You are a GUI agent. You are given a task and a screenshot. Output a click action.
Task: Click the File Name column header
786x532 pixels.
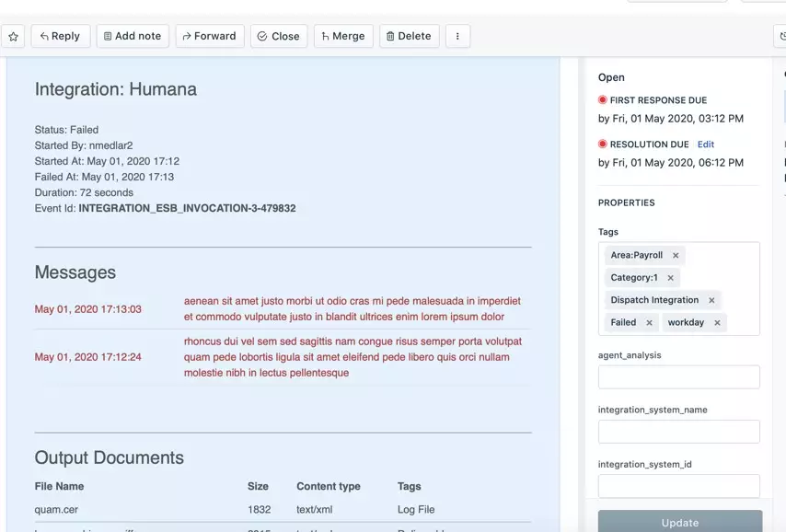point(59,486)
